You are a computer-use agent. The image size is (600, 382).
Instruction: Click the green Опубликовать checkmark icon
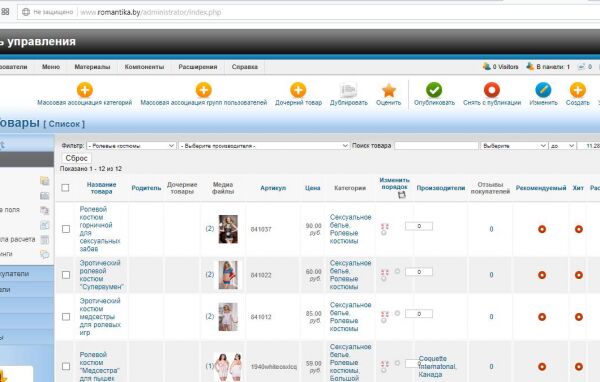434,90
